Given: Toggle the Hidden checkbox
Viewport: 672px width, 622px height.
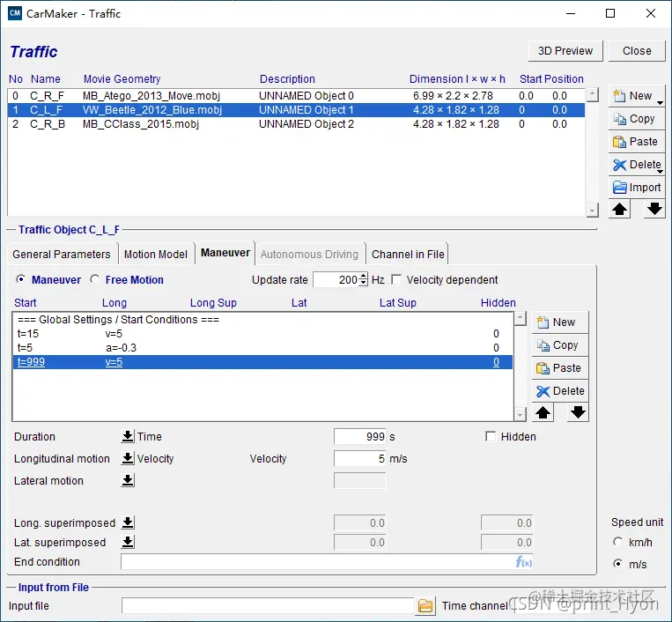Looking at the screenshot, I should [491, 437].
